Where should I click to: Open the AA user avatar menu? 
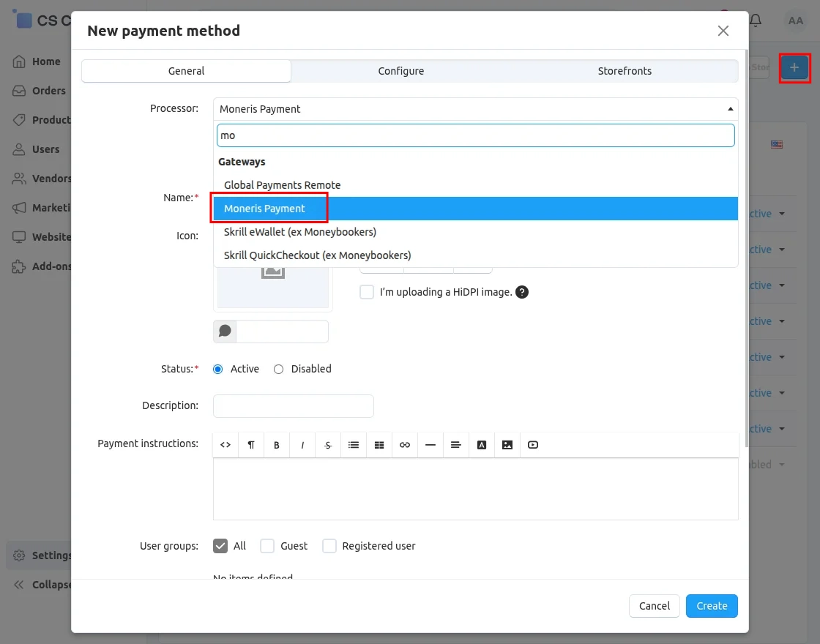[x=795, y=21]
